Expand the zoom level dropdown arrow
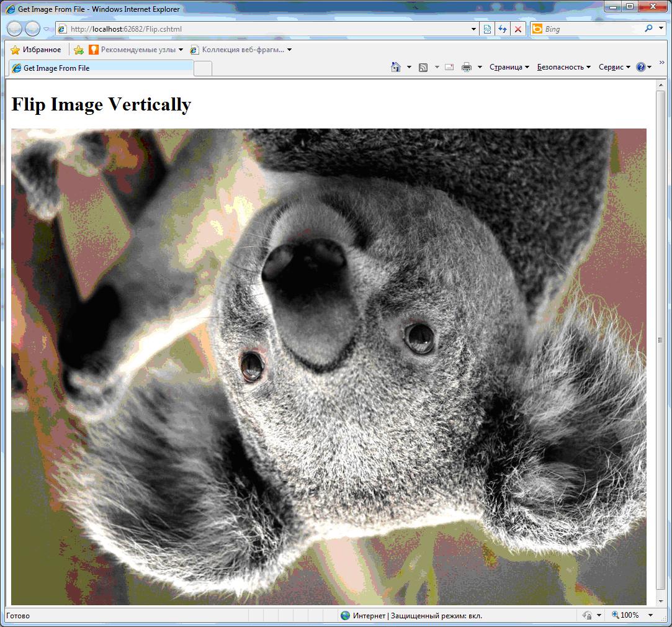The height and width of the screenshot is (627, 672). [x=650, y=615]
